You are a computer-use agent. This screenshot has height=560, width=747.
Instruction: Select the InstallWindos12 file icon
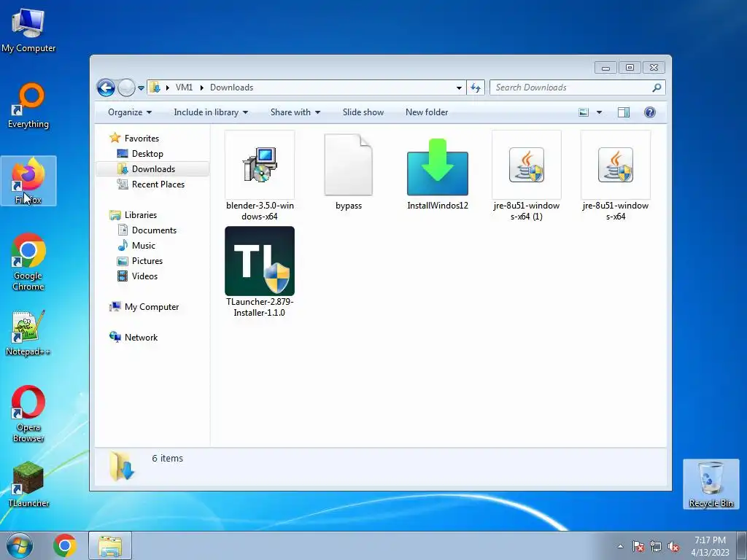click(x=438, y=167)
